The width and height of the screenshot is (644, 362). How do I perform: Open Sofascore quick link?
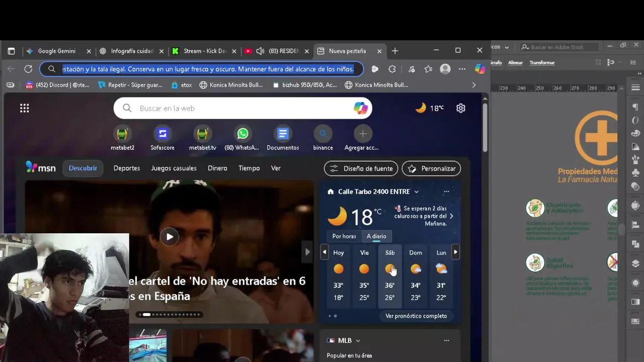coord(162,138)
